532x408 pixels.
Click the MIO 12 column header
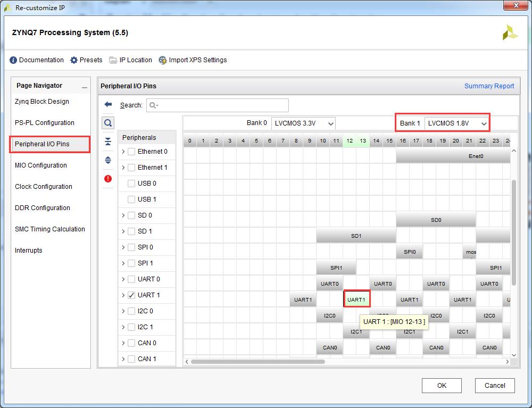[350, 141]
